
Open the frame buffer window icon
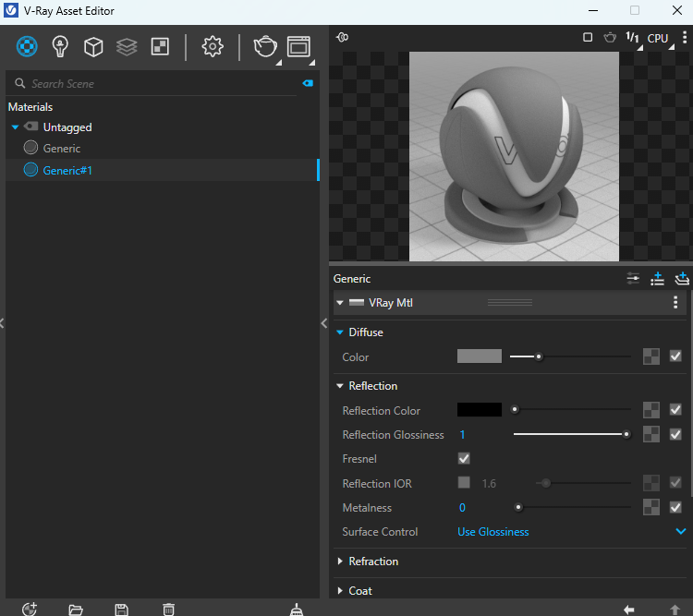[298, 46]
